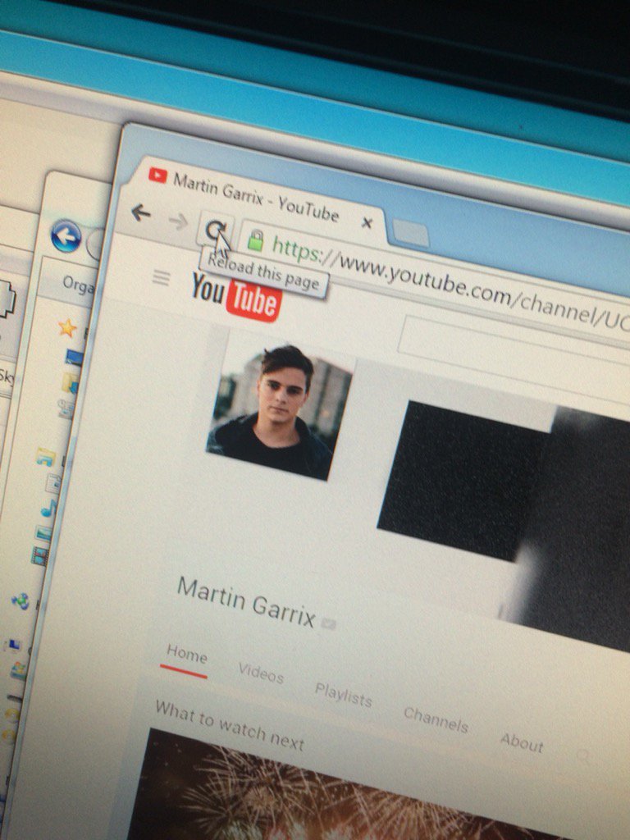Select the Computer icon in Explorer sidebar
The width and height of the screenshot is (630, 840).
(12, 646)
